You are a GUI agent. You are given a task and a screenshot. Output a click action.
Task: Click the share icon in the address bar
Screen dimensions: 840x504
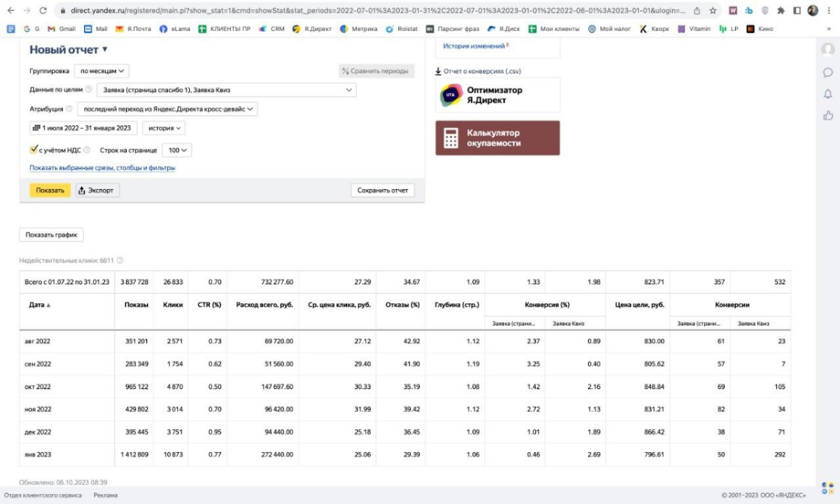point(697,11)
